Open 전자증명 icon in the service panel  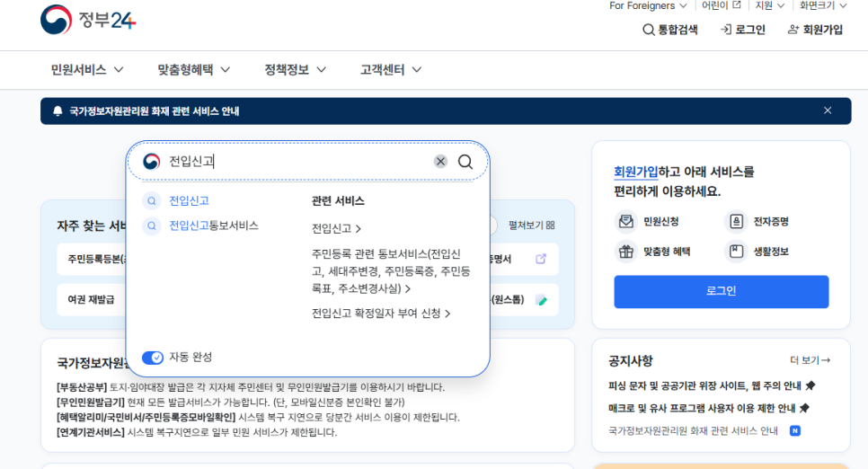737,221
